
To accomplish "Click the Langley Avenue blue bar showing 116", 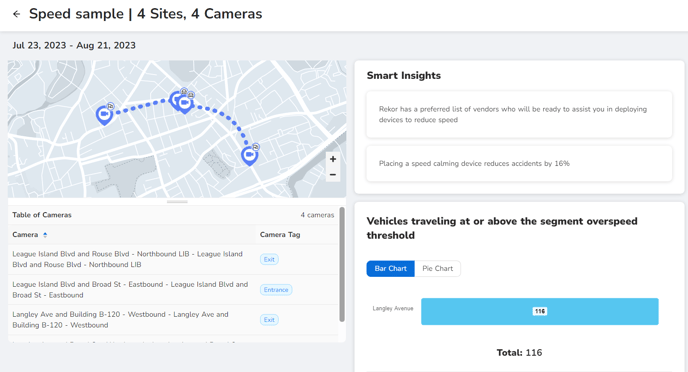I will [540, 311].
